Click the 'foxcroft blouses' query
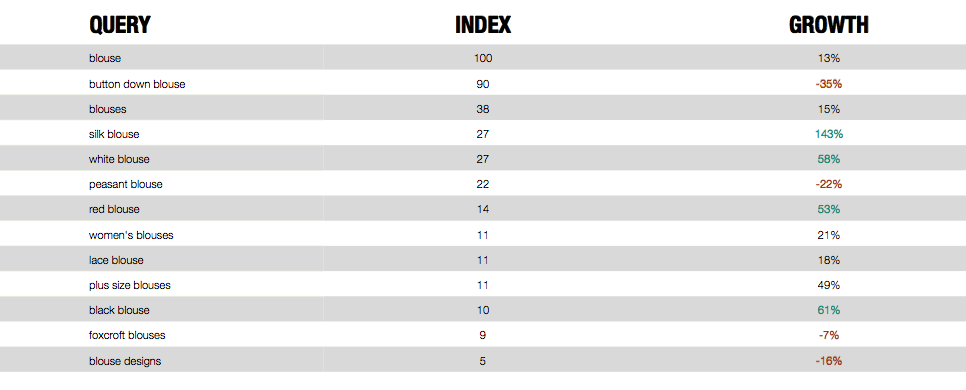This screenshot has height=390, width=966. pyautogui.click(x=127, y=335)
